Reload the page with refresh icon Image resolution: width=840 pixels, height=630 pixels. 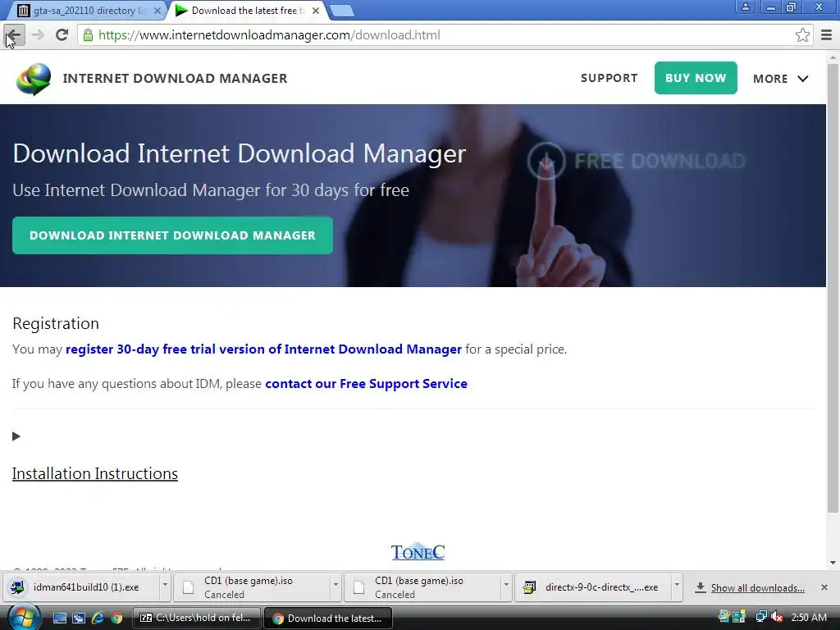[62, 34]
